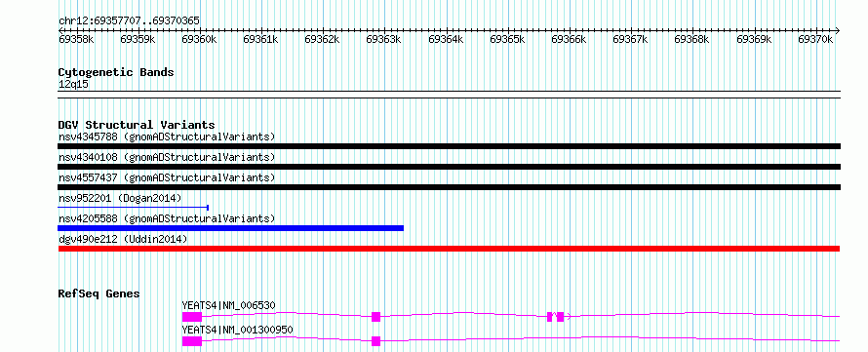Image resolution: width=868 pixels, height=352 pixels.
Task: Click the nsv4557437 black variant bar
Action: pyautogui.click(x=449, y=187)
